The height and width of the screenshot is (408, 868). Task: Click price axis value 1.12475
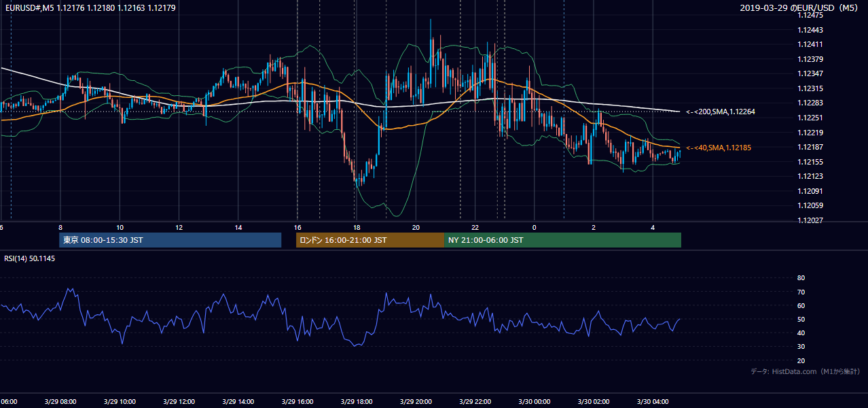(x=811, y=16)
